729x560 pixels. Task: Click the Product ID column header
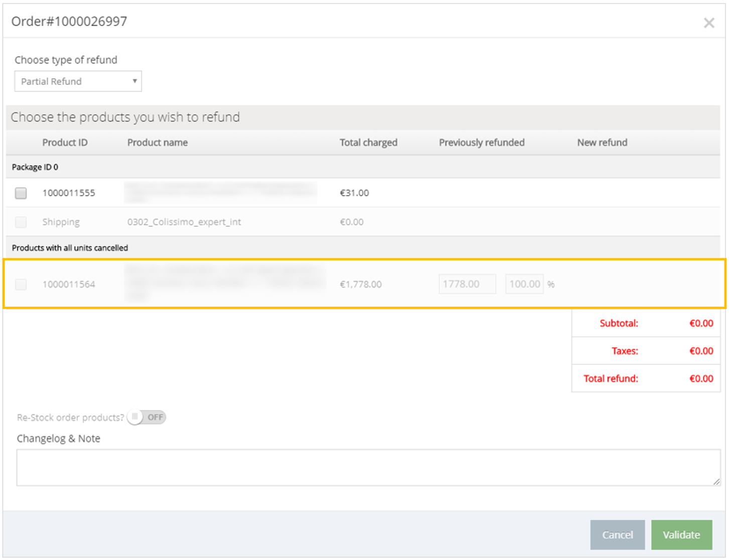point(65,143)
